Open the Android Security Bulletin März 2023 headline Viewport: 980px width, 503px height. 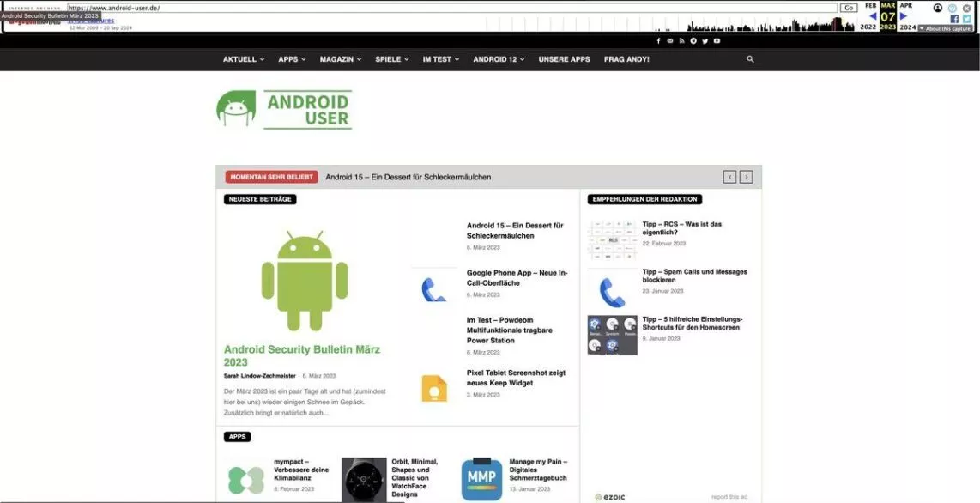tap(302, 356)
